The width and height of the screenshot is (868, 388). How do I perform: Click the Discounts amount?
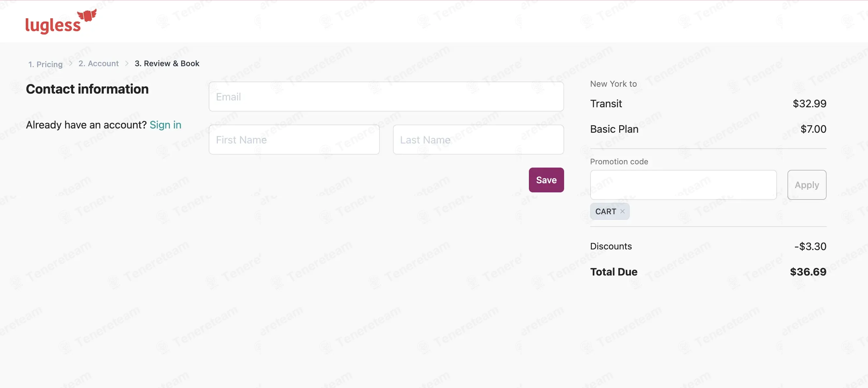pyautogui.click(x=810, y=246)
